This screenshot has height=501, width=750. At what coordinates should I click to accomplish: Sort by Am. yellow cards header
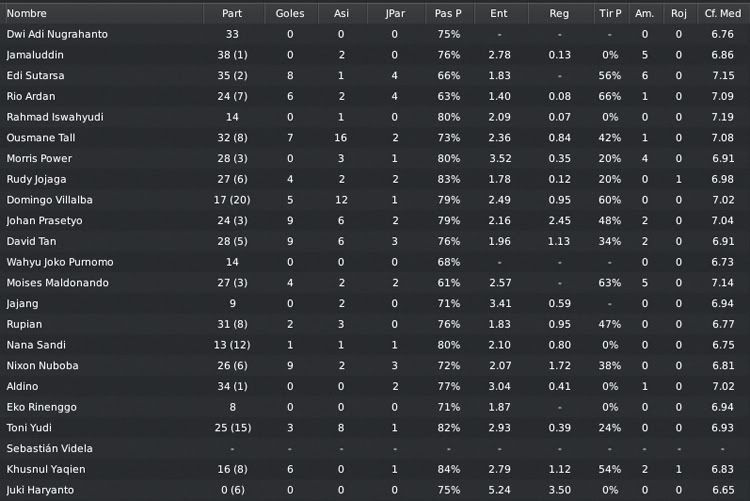pos(644,13)
